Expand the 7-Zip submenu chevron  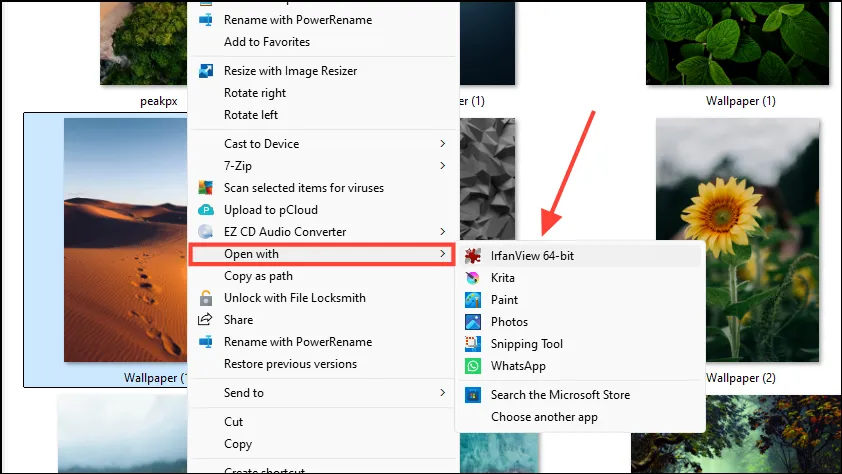(x=442, y=165)
